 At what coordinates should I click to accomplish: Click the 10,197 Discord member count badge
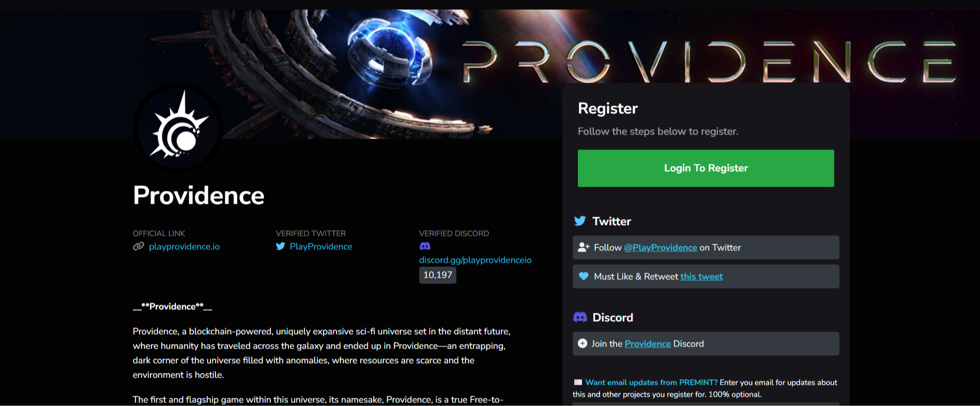coord(438,275)
